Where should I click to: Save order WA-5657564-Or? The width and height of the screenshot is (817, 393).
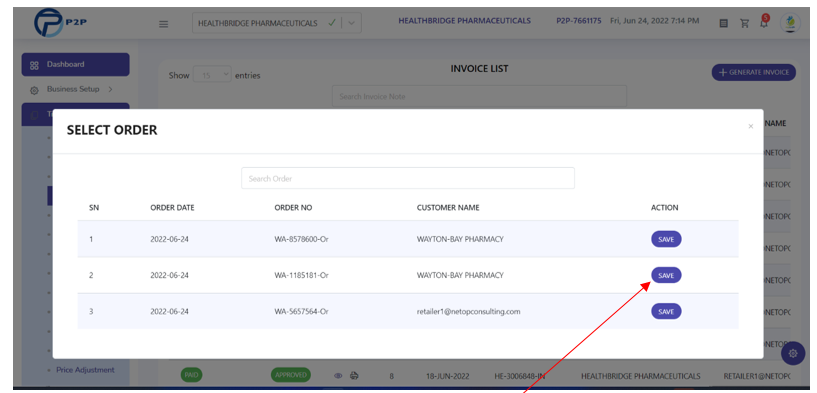(x=666, y=311)
